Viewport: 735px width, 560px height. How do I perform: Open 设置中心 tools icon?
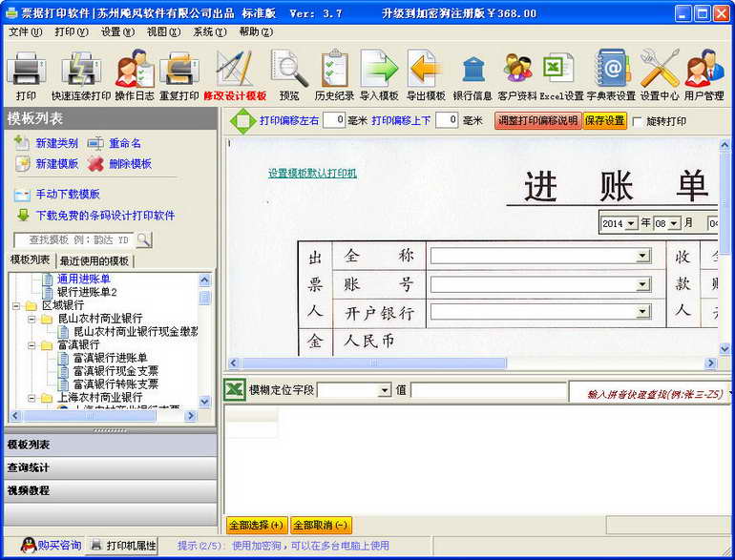[x=660, y=69]
